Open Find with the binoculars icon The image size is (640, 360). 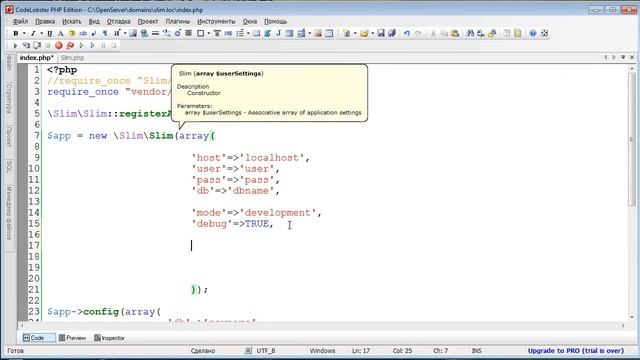470,33
